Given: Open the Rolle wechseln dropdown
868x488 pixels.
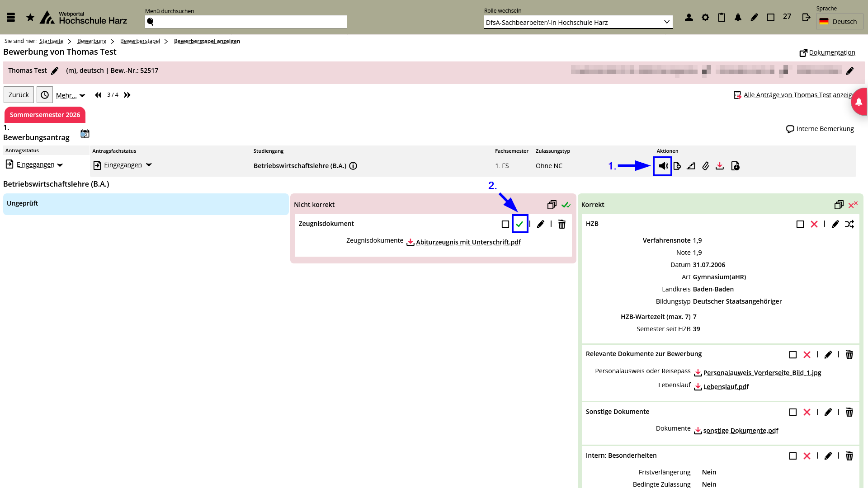Looking at the screenshot, I should tap(578, 22).
